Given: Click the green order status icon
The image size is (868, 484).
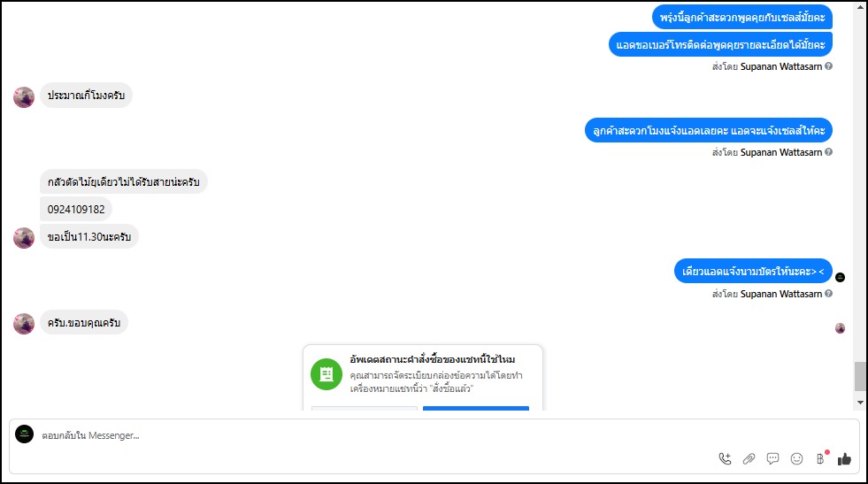Looking at the screenshot, I should 326,374.
